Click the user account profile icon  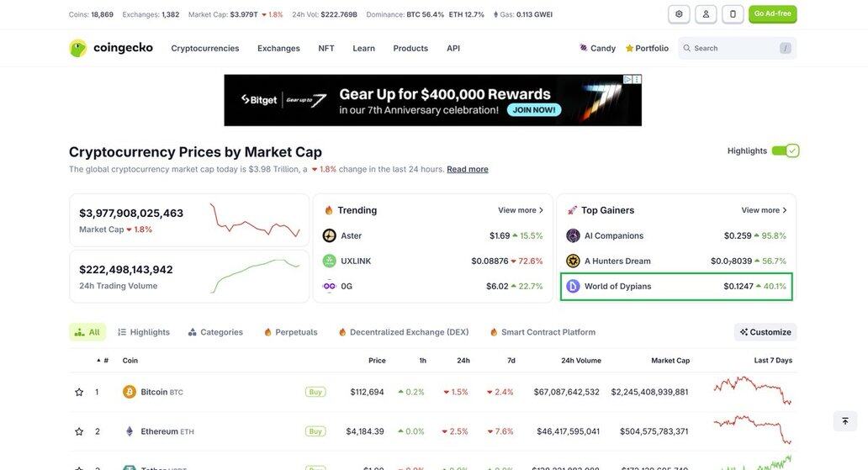pos(706,14)
